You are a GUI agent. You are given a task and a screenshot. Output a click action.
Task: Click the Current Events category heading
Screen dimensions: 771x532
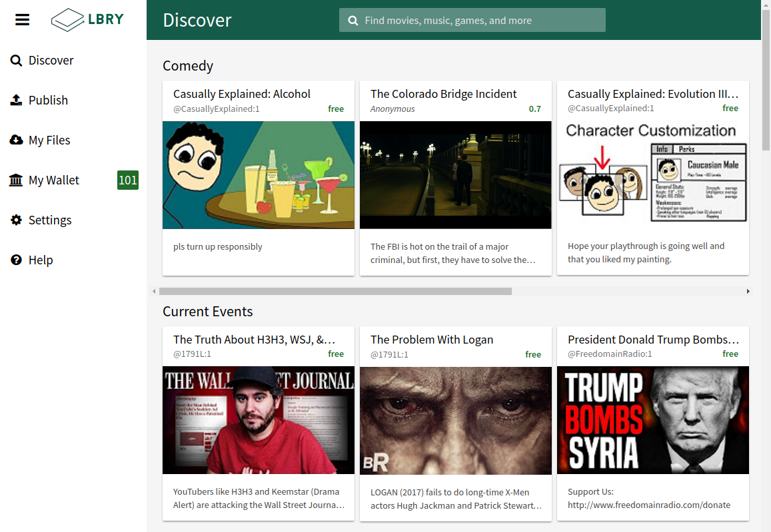(207, 312)
